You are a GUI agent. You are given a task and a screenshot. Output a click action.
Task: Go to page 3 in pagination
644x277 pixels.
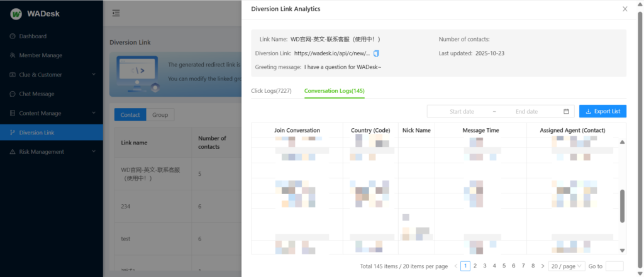point(484,266)
